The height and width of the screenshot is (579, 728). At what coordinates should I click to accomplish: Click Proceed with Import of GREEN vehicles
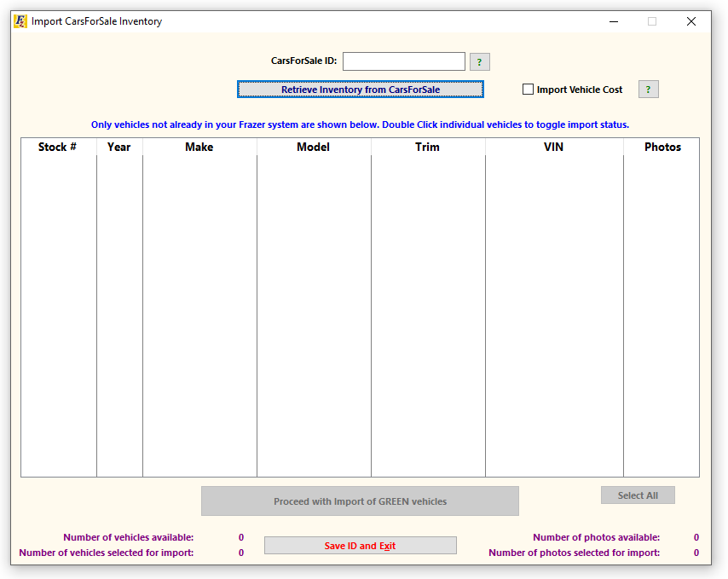pos(360,501)
